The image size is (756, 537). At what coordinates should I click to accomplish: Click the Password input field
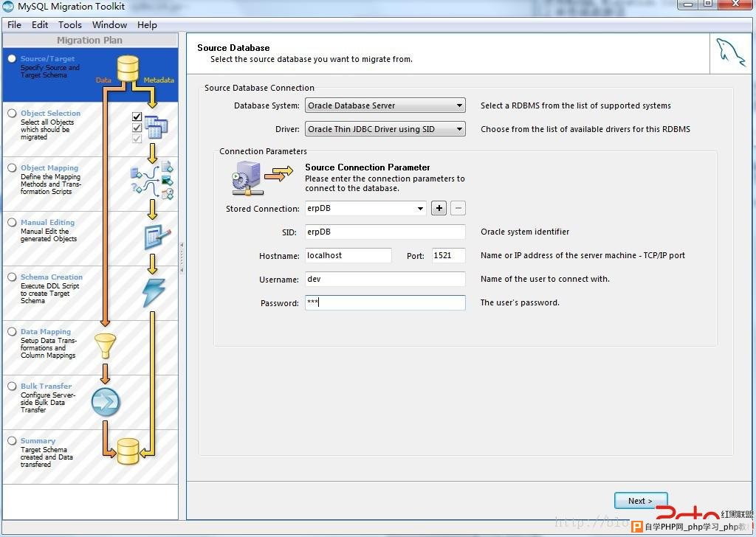coord(385,302)
